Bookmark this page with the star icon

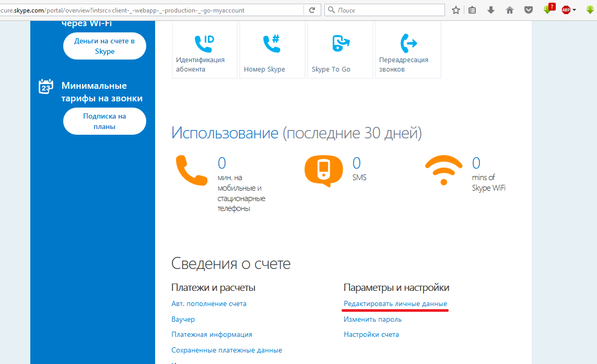point(456,10)
